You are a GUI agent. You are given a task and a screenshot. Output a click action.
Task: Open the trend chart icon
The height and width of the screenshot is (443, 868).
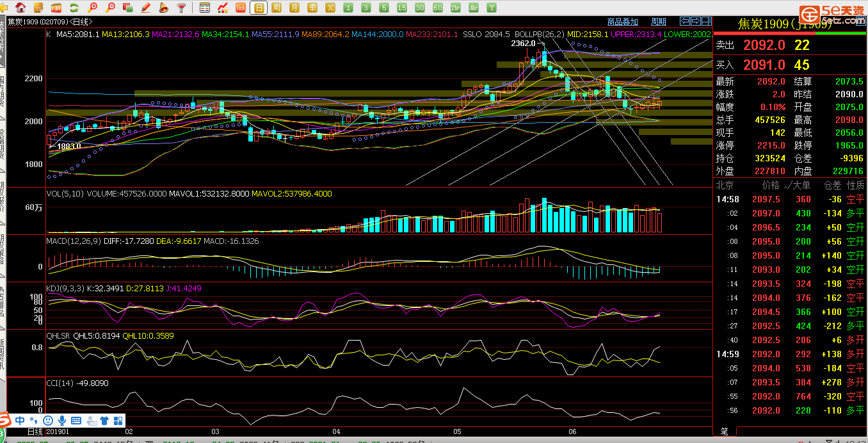(223, 8)
